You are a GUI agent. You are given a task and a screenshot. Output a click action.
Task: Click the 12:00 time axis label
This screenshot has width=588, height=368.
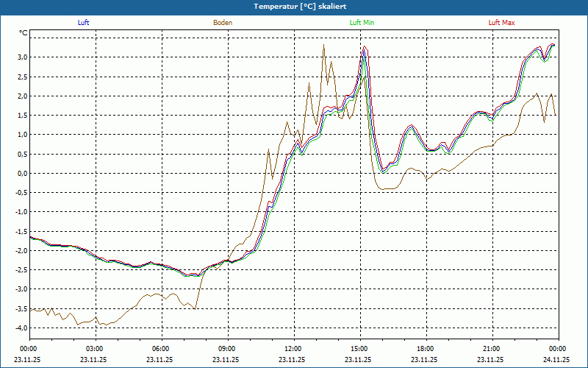293,349
